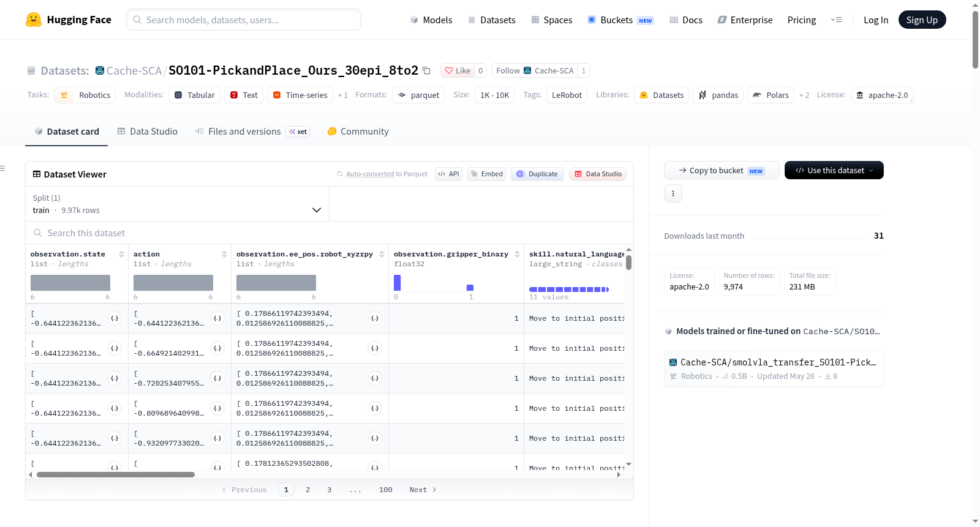The image size is (980, 527).
Task: Open the Data Studio tab
Action: tap(148, 132)
